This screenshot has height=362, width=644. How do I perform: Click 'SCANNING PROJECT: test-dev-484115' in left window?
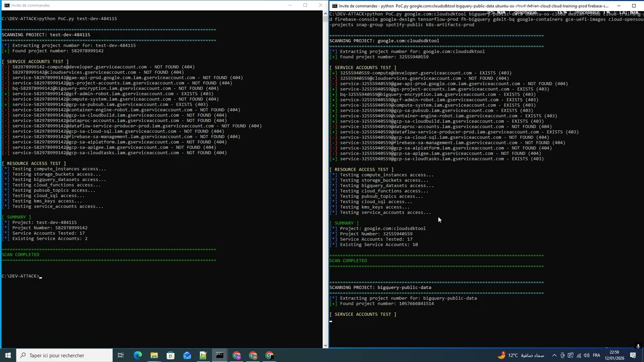click(x=46, y=35)
